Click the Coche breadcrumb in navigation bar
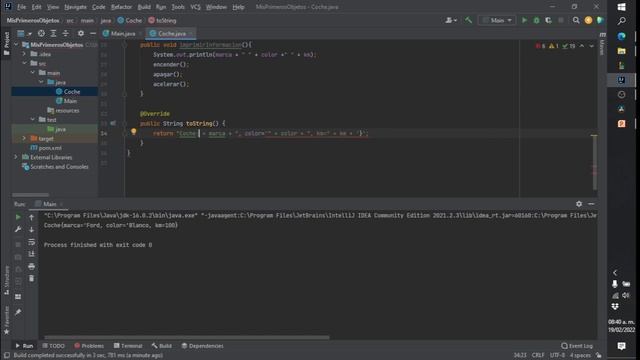 [x=129, y=20]
